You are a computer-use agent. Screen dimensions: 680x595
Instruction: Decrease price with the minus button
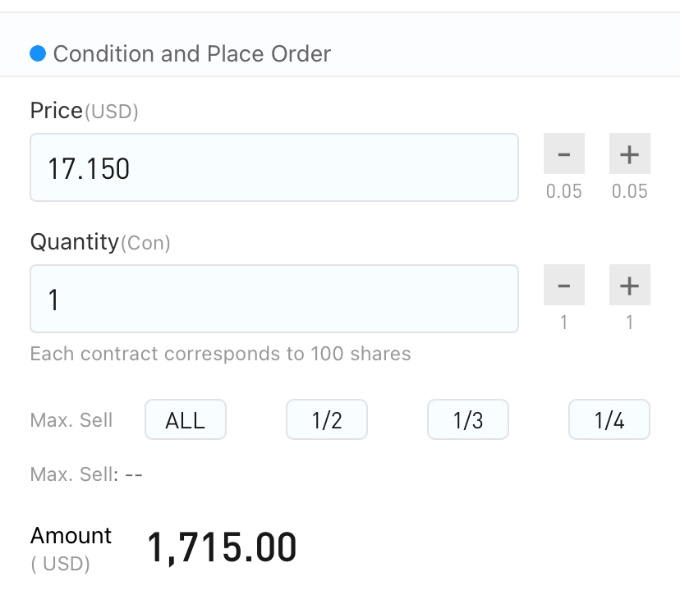point(564,154)
